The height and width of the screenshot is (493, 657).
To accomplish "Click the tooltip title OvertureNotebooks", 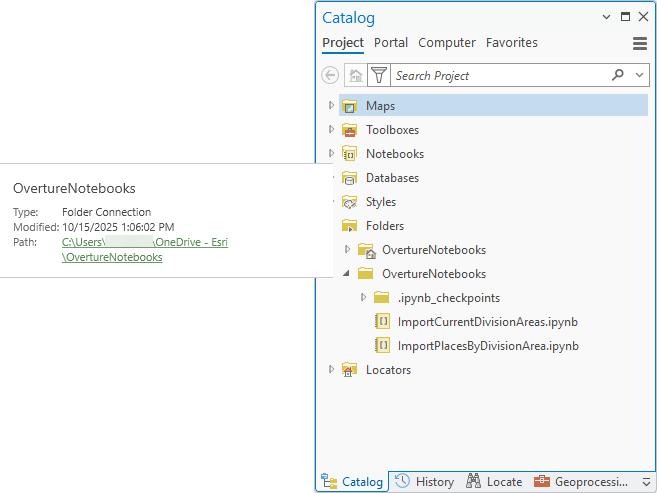I will pyautogui.click(x=74, y=188).
